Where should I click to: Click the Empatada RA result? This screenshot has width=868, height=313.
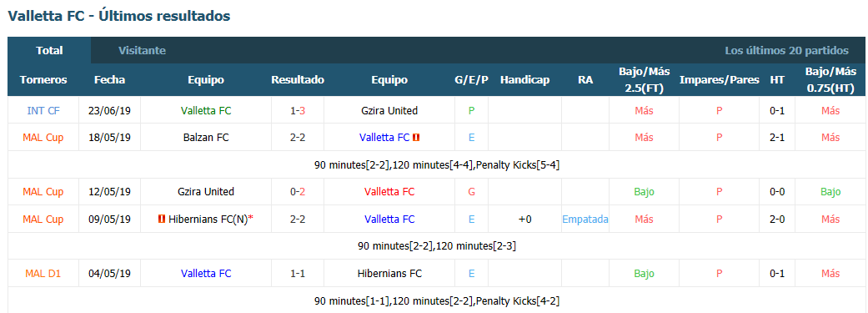tap(585, 220)
